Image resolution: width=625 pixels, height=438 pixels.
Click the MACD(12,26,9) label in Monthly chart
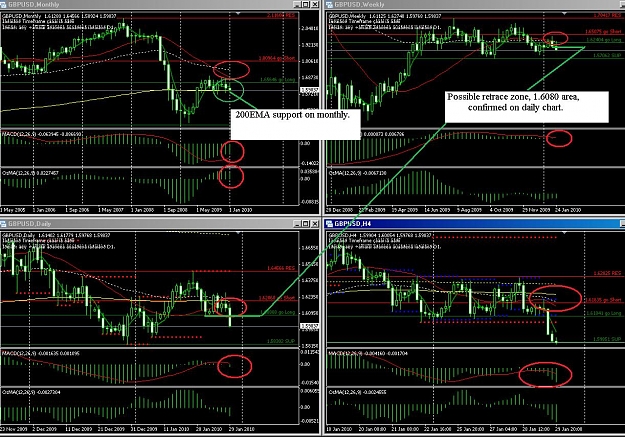pyautogui.click(x=42, y=134)
